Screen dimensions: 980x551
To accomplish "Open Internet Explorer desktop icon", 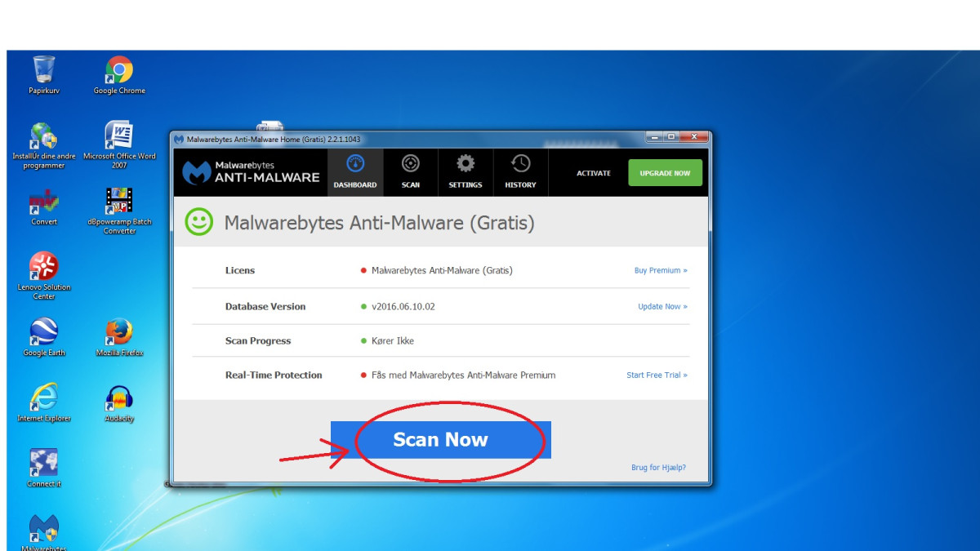I will 44,402.
